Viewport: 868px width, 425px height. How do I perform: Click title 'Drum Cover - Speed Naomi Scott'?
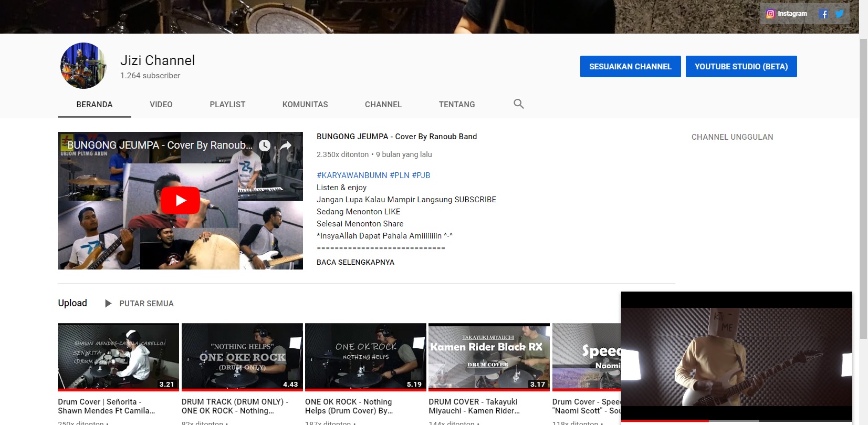click(x=587, y=406)
